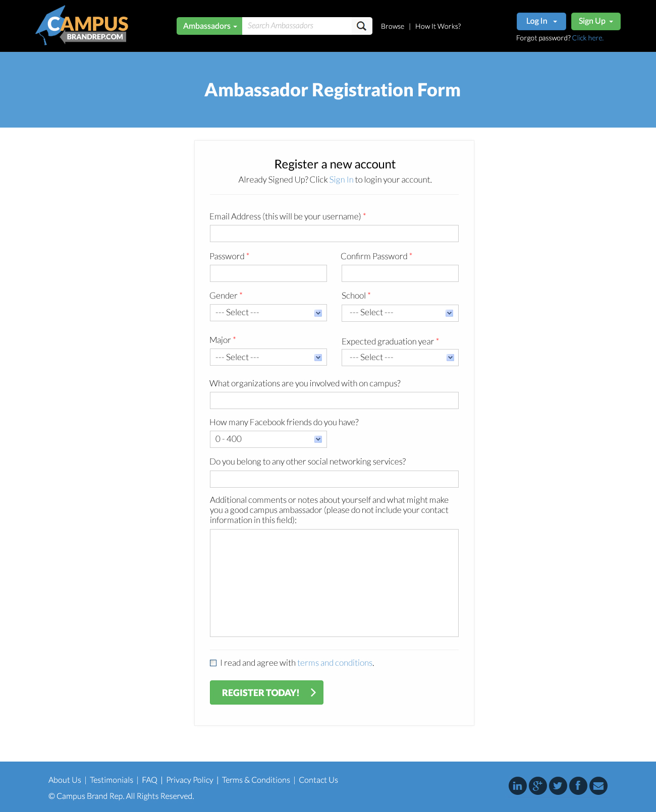Open the LinkedIn footer icon
Screen dimensions: 656x812
(x=518, y=786)
